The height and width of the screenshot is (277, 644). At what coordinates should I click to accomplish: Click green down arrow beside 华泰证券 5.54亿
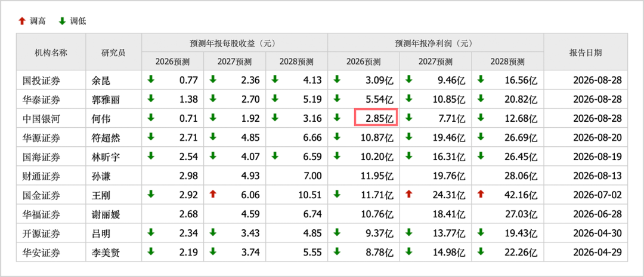[337, 99]
